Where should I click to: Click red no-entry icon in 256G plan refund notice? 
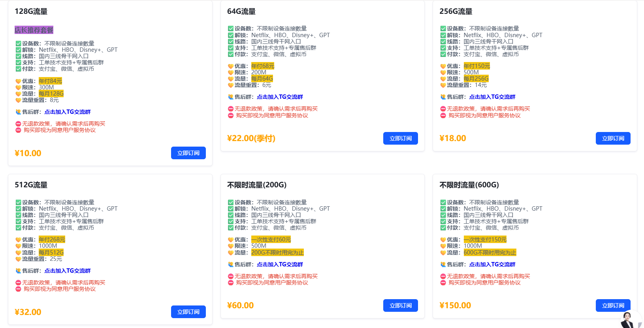pyautogui.click(x=443, y=109)
